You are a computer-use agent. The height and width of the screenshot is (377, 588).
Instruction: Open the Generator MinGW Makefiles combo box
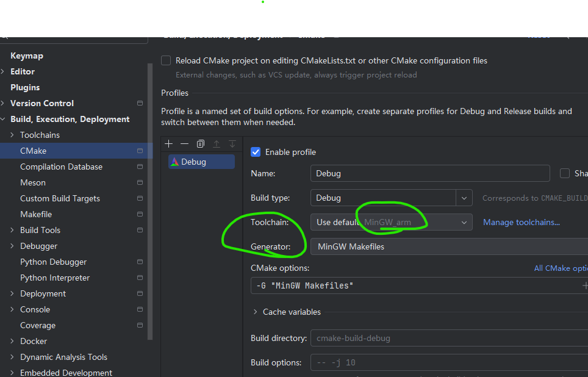(450, 246)
